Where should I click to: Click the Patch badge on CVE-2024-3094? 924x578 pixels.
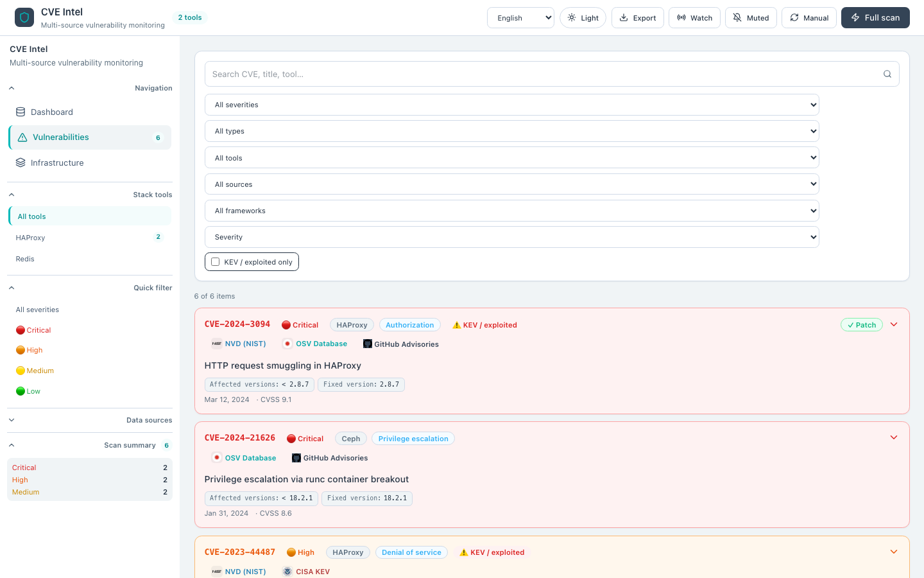(862, 325)
